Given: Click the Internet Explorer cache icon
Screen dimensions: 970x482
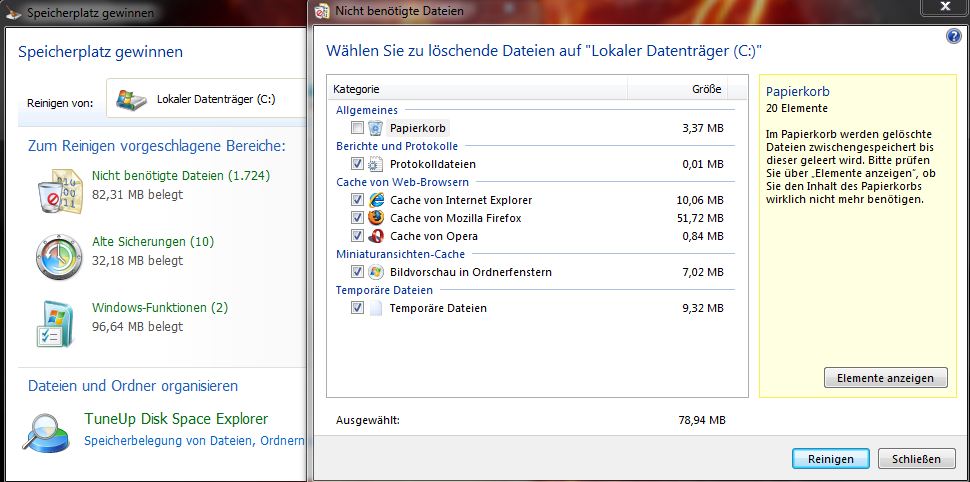Looking at the screenshot, I should click(376, 200).
